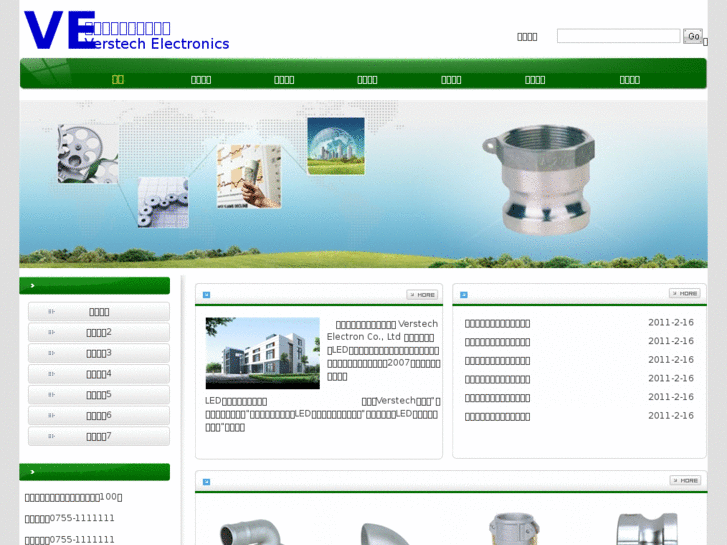Click the 'Verstech Electron Co., Ltd' text
The image size is (727, 545).
383,330
